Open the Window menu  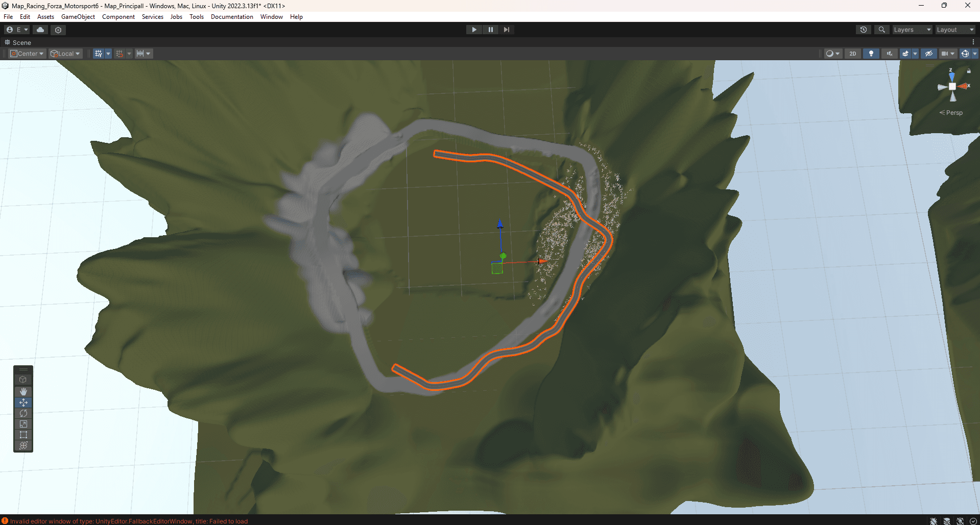pyautogui.click(x=272, y=17)
